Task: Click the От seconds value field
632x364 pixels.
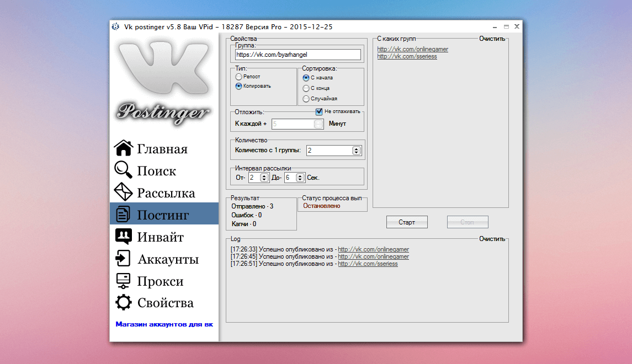Action: 254,178
